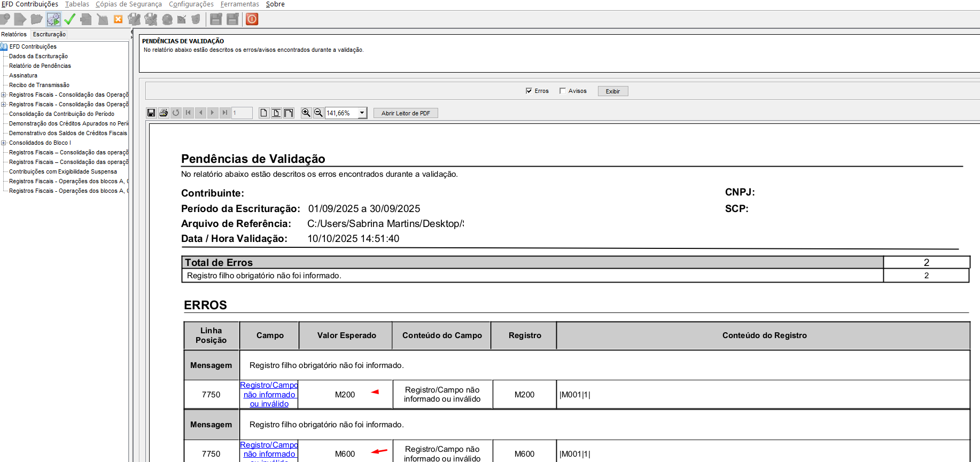980x462 pixels.
Task: Save the report with floppy disk icon
Action: [x=151, y=113]
